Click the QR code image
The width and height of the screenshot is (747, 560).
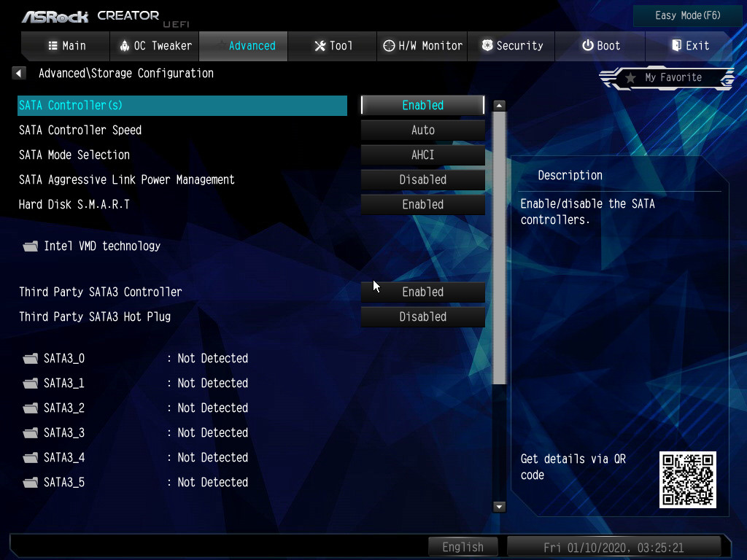coord(687,479)
